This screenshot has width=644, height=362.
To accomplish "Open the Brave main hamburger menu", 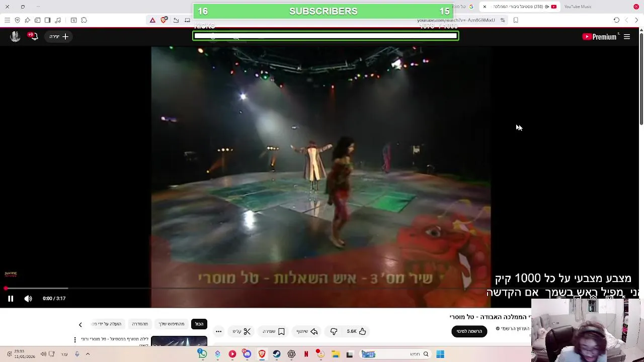I will point(7,20).
